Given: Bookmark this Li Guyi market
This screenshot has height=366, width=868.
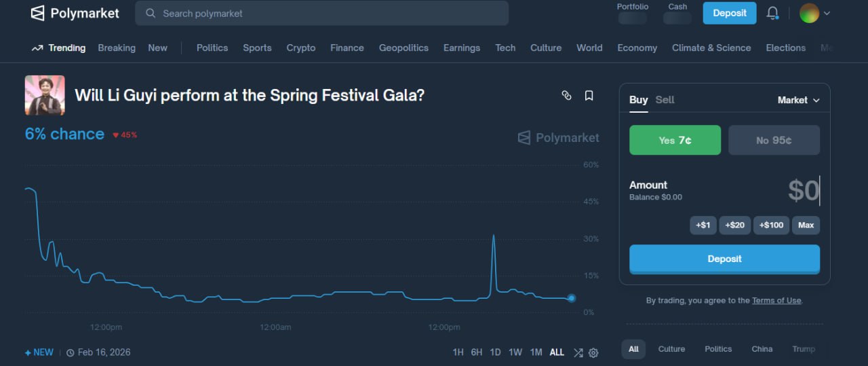Looking at the screenshot, I should [589, 96].
